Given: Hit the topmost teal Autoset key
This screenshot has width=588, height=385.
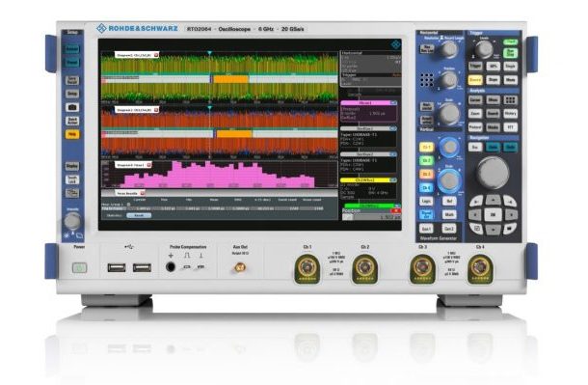Looking at the screenshot, I should (72, 49).
